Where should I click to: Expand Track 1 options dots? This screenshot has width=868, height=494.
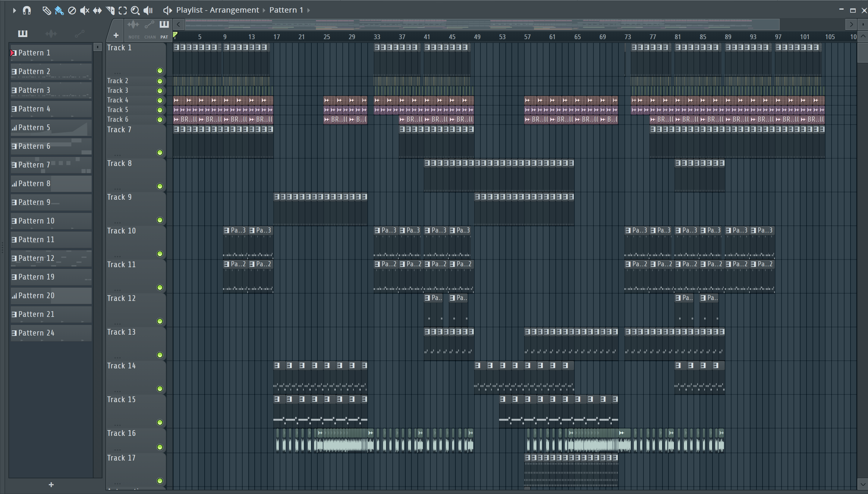coord(118,73)
